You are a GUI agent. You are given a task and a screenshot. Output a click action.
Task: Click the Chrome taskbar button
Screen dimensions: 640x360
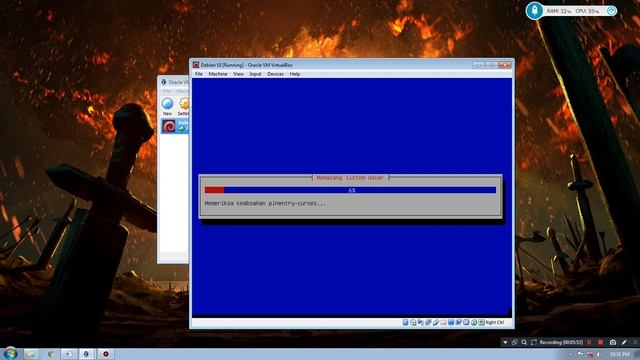click(51, 354)
